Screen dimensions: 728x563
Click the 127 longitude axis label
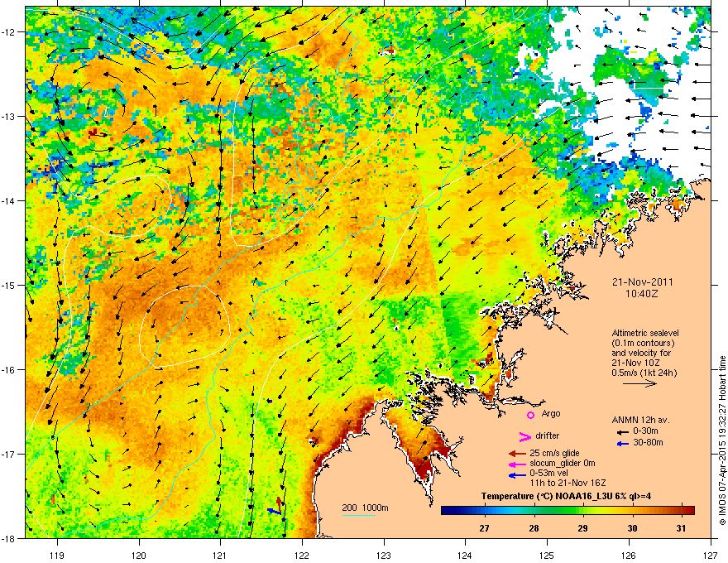(x=711, y=555)
